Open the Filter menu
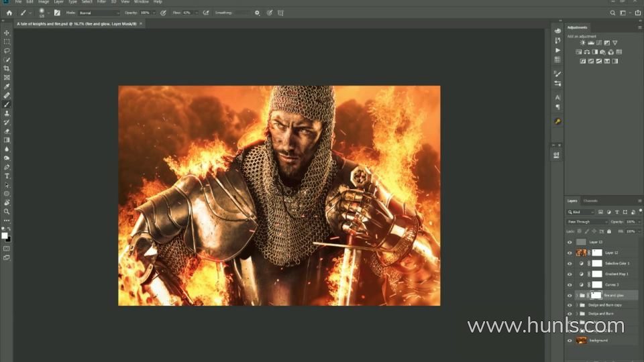 pyautogui.click(x=101, y=2)
